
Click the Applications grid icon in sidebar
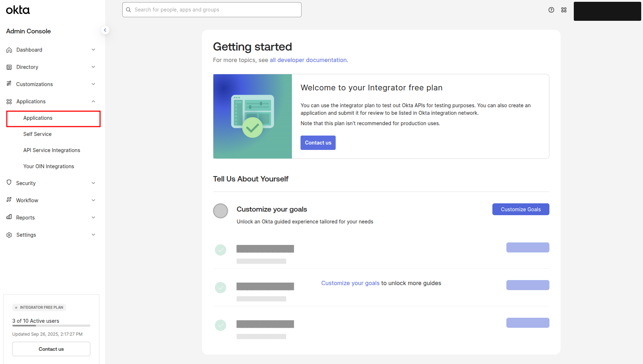tap(9, 101)
